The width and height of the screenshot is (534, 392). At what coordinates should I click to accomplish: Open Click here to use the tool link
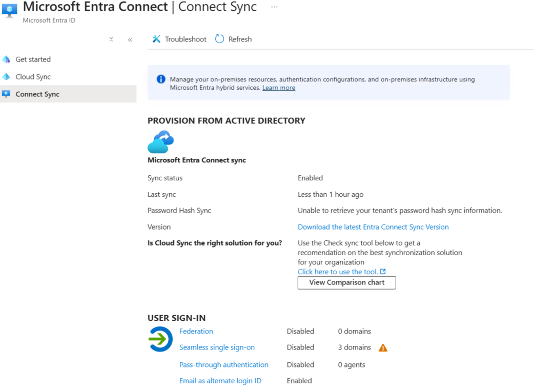click(338, 272)
